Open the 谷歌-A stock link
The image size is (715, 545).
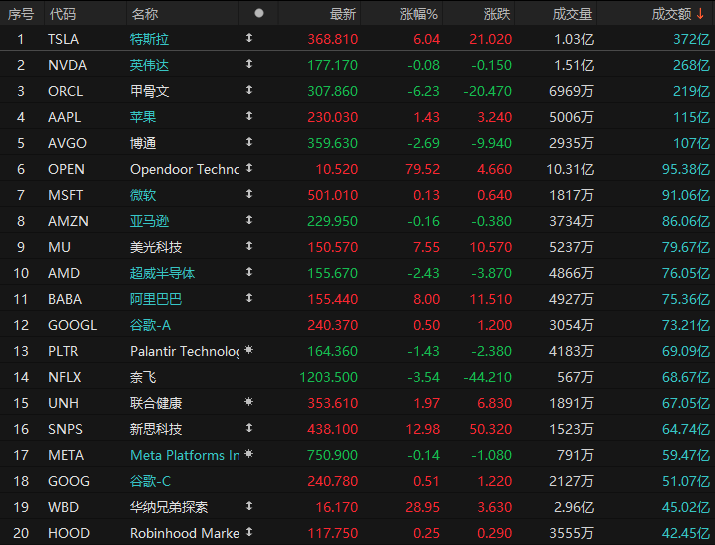pyautogui.click(x=150, y=325)
